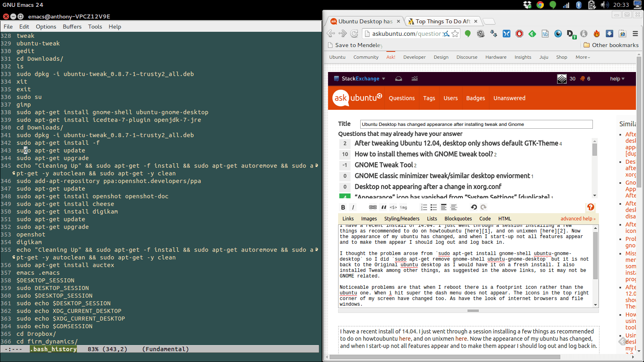
Task: Show the Code formatting help tab
Action: coord(485,219)
